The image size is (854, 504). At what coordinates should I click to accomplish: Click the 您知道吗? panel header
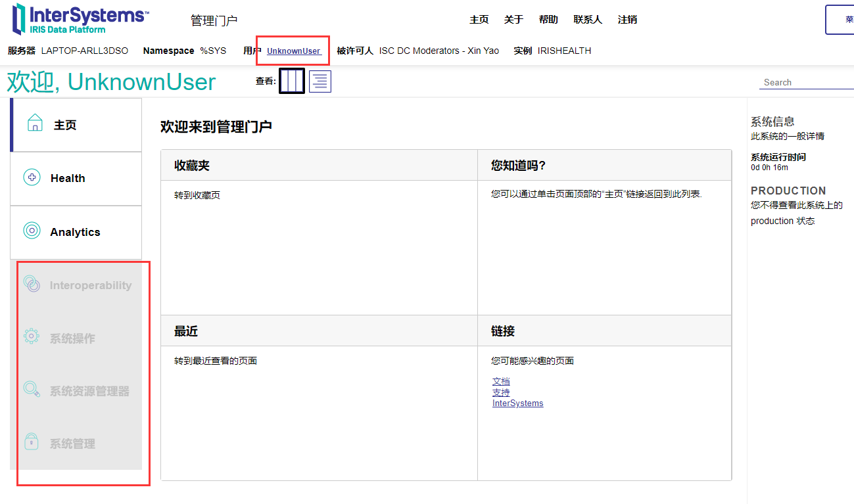604,165
